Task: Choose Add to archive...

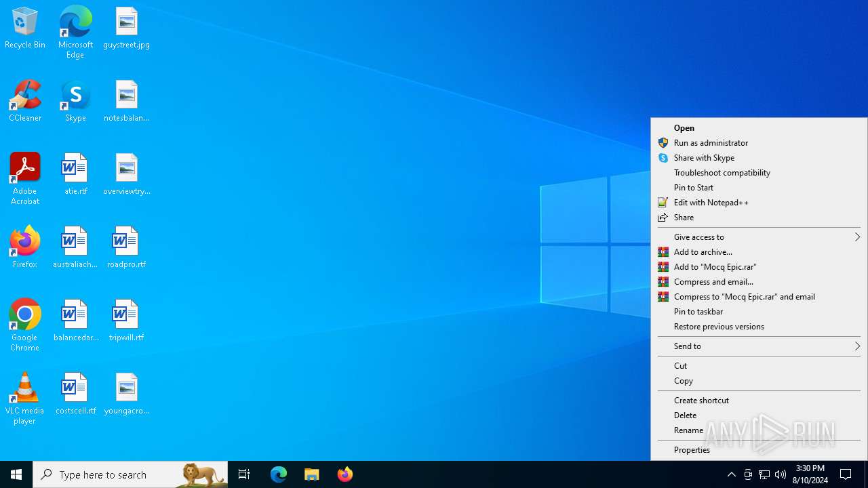Action: click(x=759, y=252)
